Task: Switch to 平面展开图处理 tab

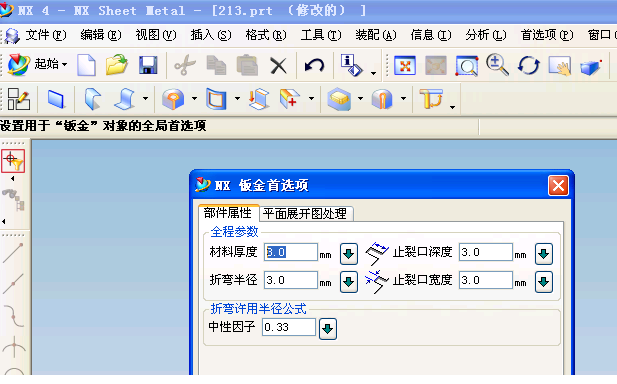Action: click(x=305, y=214)
